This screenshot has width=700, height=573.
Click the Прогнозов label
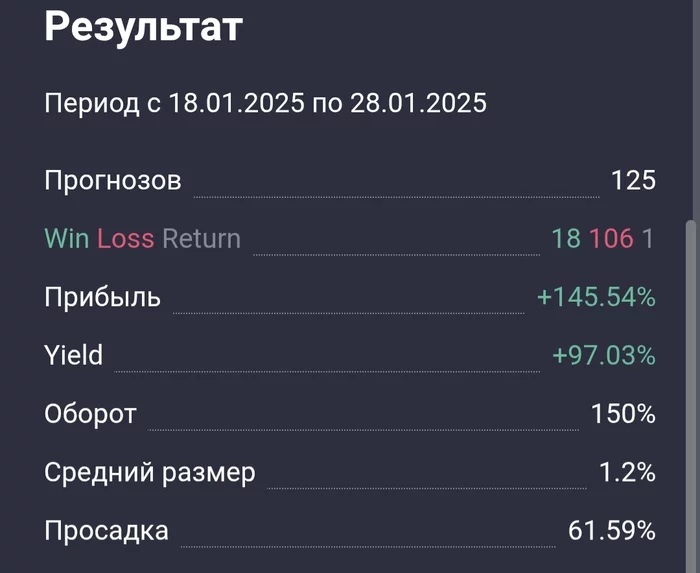(x=113, y=181)
